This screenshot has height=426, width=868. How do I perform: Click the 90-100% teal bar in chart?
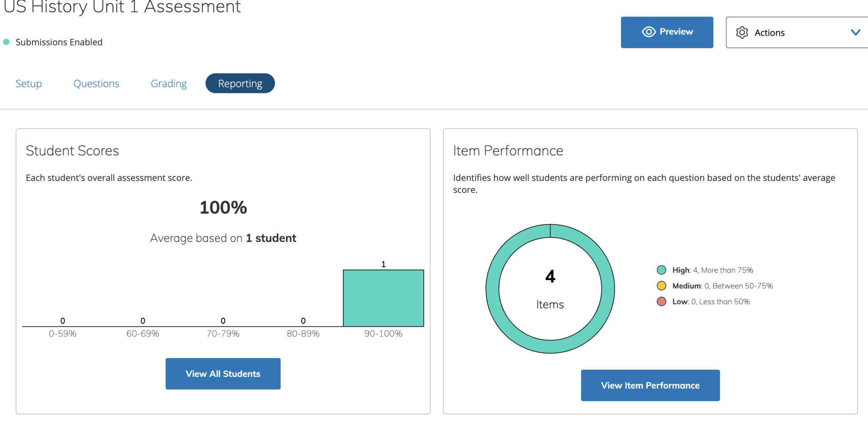tap(383, 298)
